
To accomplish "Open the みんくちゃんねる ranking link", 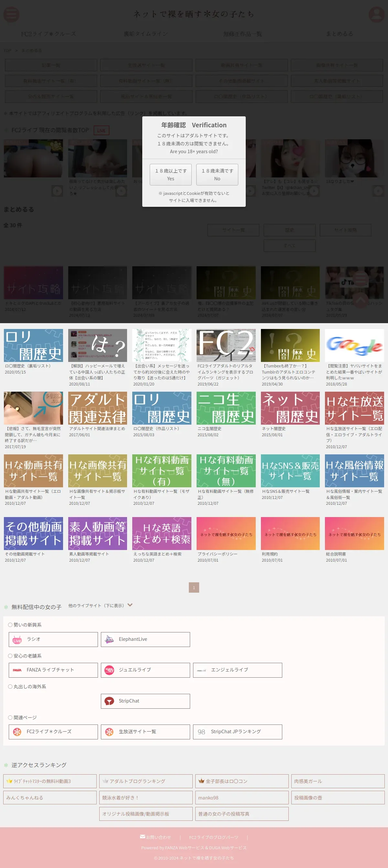I will click(50, 798).
